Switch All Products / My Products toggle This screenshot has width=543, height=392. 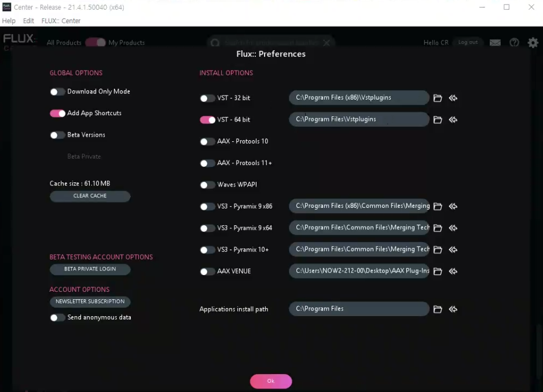coord(96,43)
